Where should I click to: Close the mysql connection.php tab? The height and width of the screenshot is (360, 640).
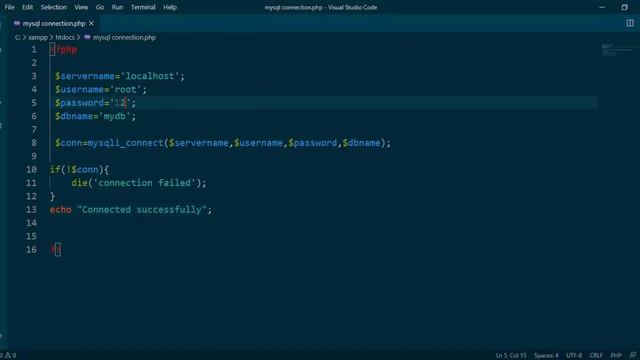pos(91,24)
